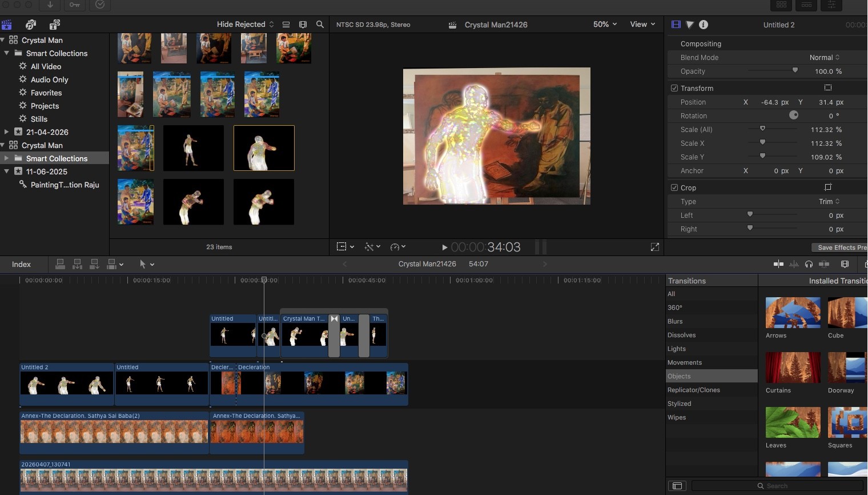868x495 pixels.
Task: Adjust the Rotation dial
Action: click(x=794, y=115)
